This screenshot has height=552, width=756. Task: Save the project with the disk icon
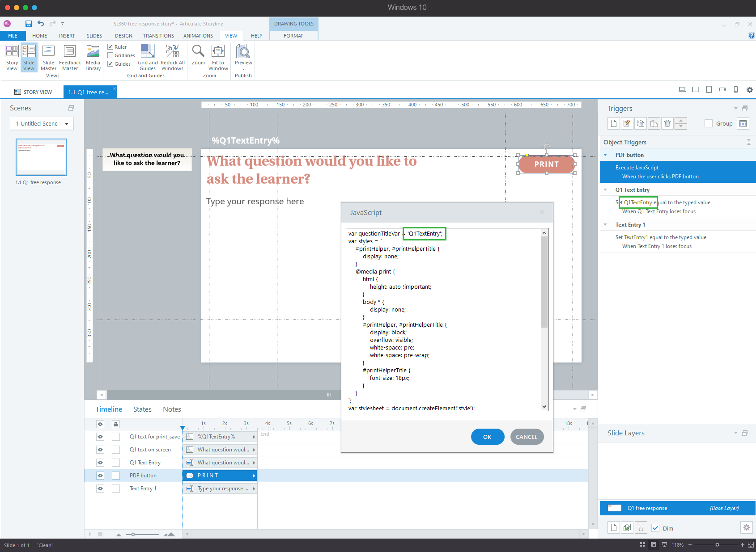pyautogui.click(x=29, y=24)
